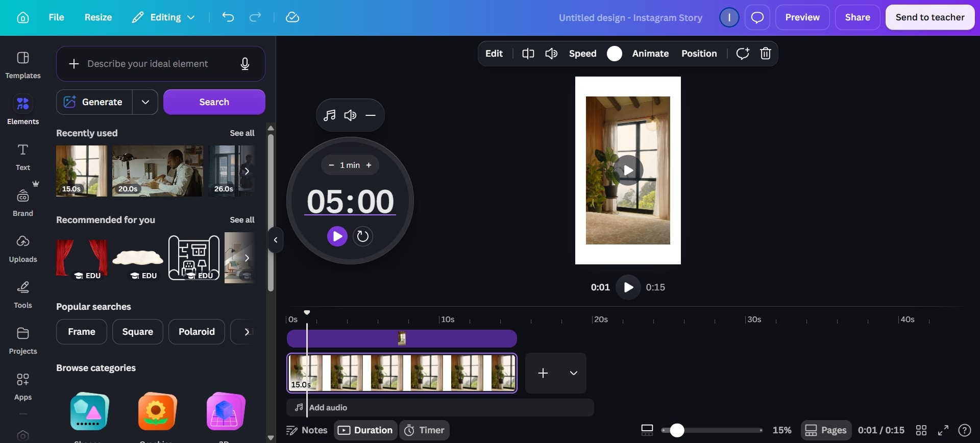
Task: Show more Popular searches arrow
Action: click(x=247, y=332)
